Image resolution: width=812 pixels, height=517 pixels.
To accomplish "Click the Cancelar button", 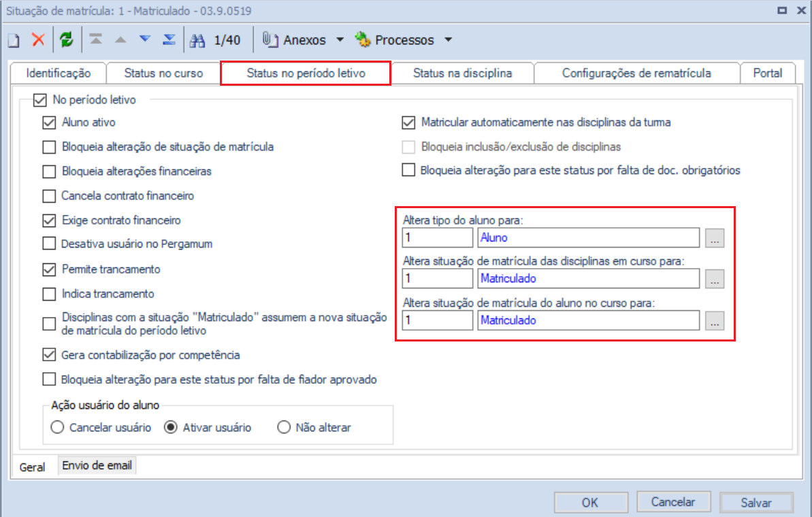I will click(x=673, y=502).
